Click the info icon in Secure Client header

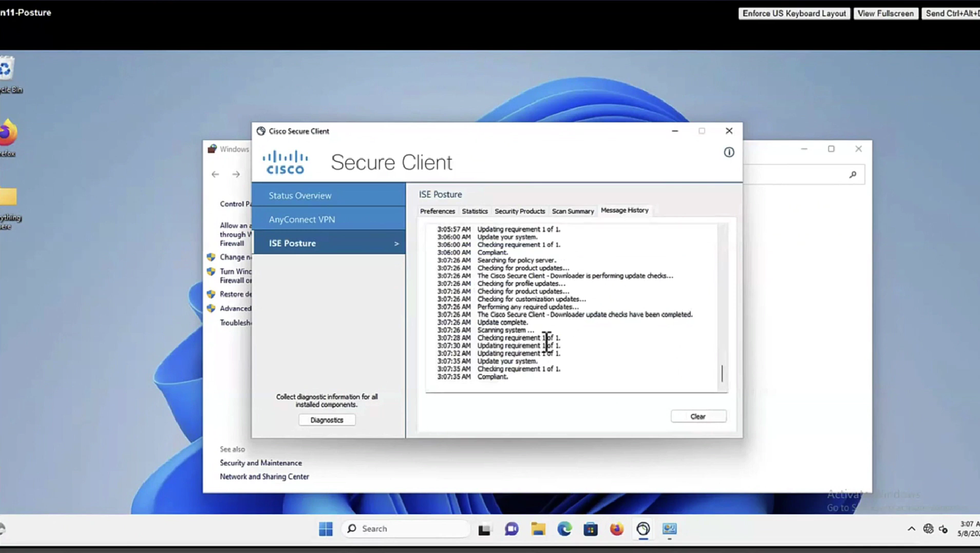(729, 152)
